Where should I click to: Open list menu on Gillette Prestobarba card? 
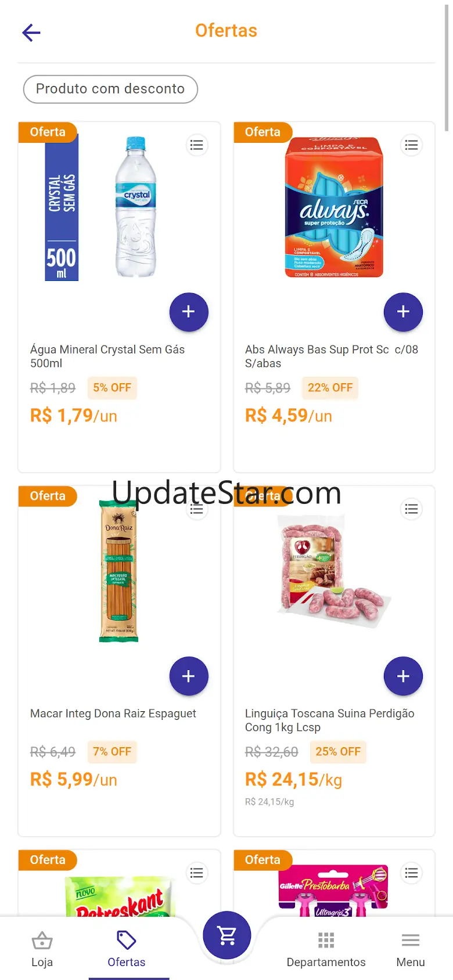(x=411, y=873)
